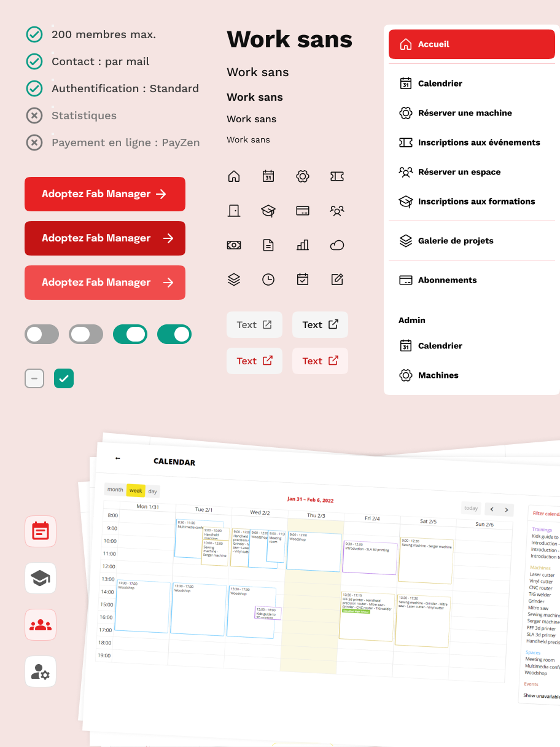The image size is (560, 747).
Task: Click the dark red 'Adoptez Fab Manager' button
Action: click(x=105, y=238)
